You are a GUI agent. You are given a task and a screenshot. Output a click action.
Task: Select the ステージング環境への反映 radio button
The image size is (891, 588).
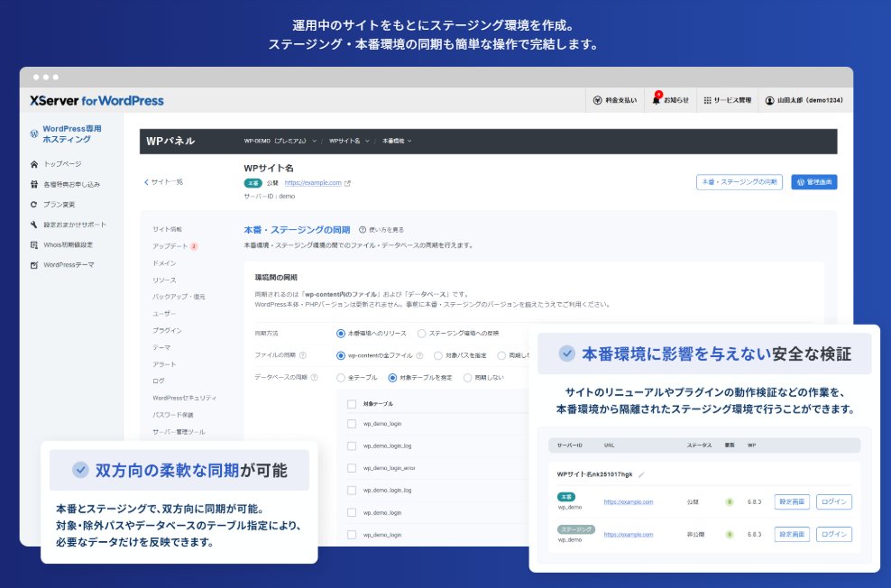422,335
